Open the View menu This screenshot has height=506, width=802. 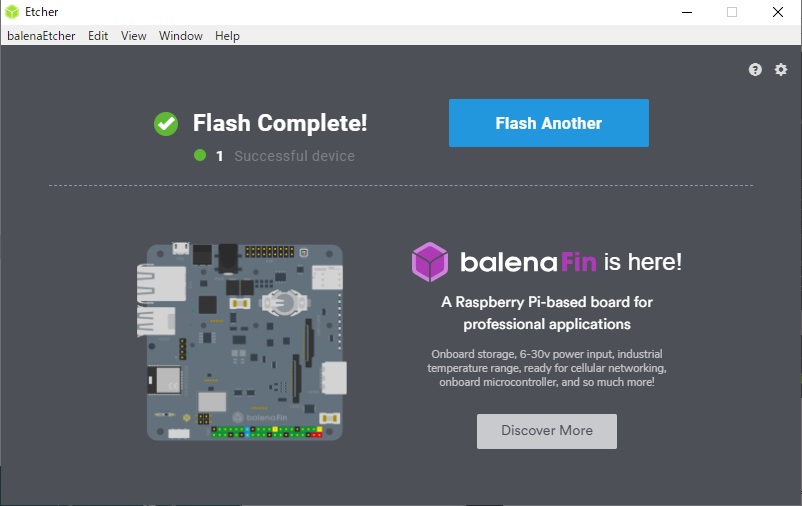(133, 36)
